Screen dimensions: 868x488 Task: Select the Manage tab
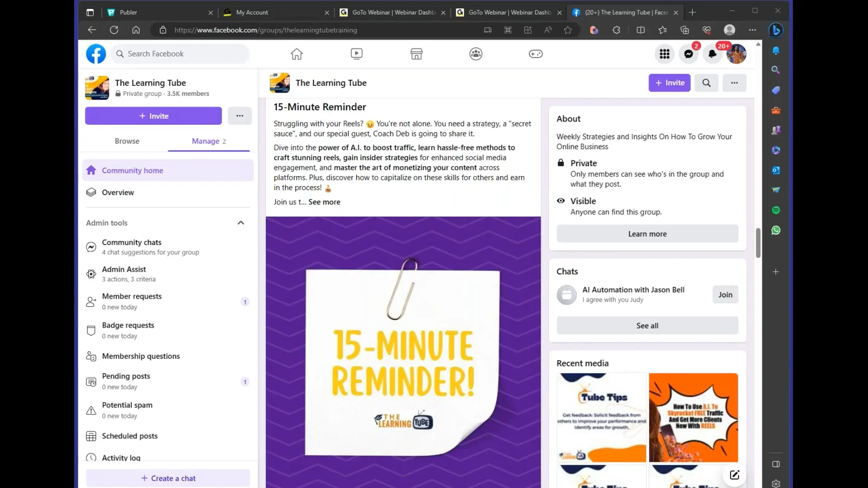(208, 141)
